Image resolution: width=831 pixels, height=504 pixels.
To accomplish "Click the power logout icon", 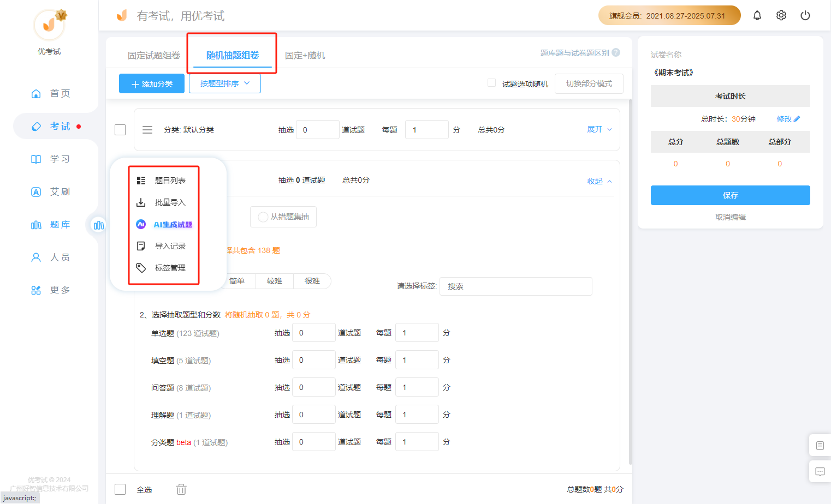I will pos(805,15).
